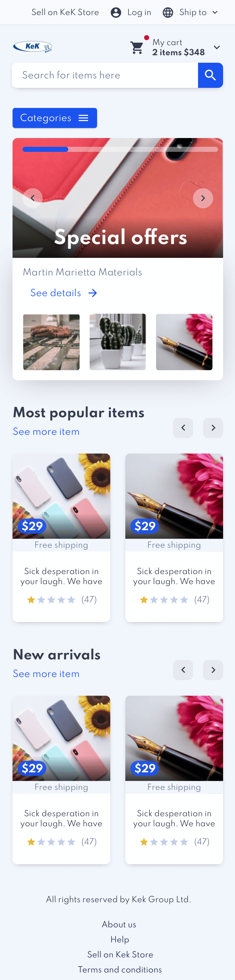Open Sell on KeK Store in header
The height and width of the screenshot is (980, 235).
point(65,13)
